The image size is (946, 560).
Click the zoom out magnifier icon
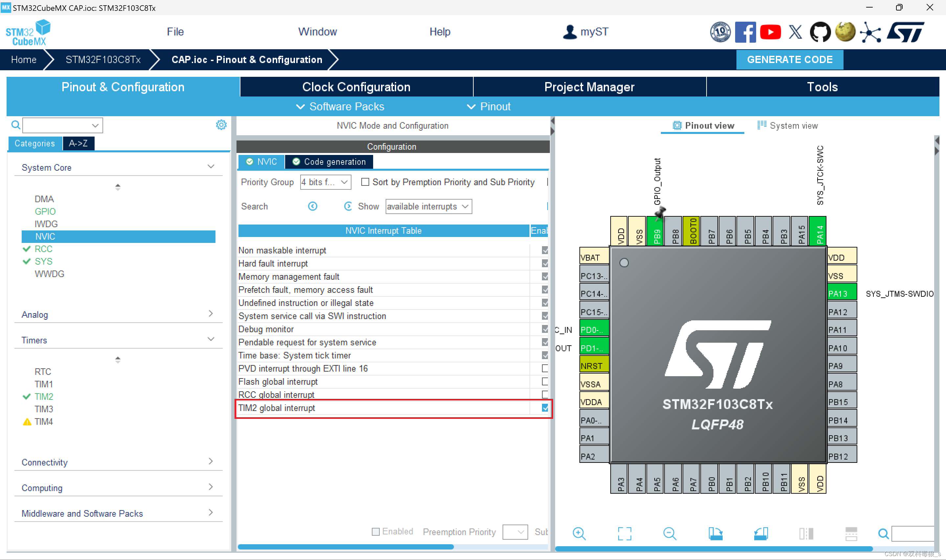click(x=670, y=533)
